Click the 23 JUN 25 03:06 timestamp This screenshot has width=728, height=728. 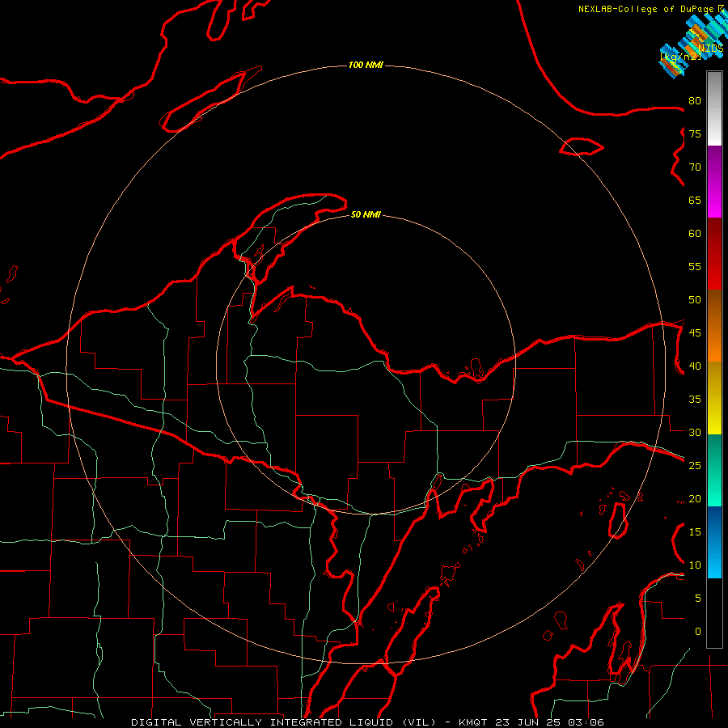550,722
